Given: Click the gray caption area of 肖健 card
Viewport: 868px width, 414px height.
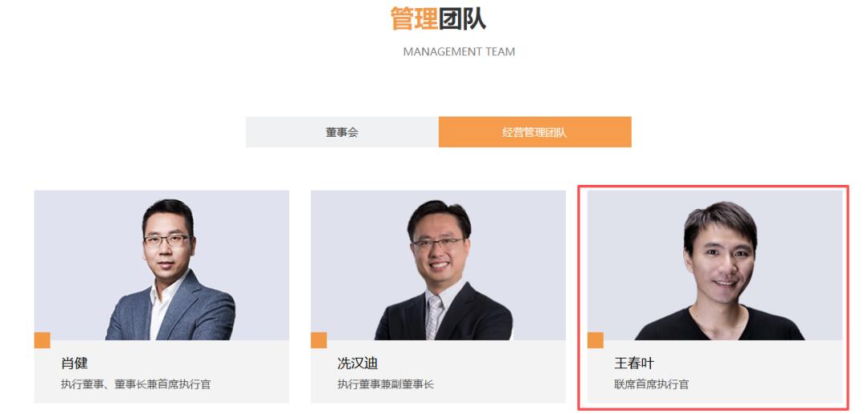Looking at the screenshot, I should tap(162, 371).
